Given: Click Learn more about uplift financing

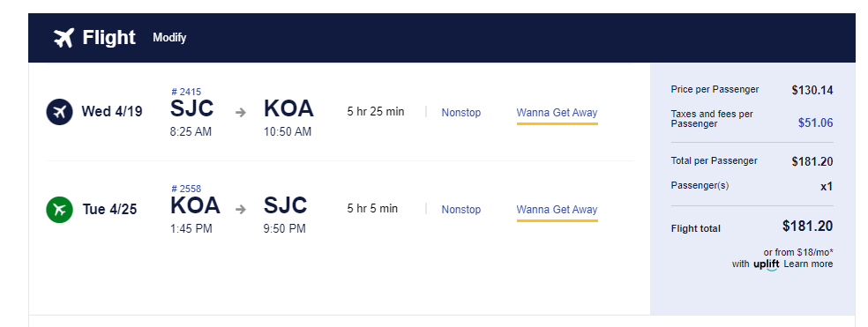Looking at the screenshot, I should click(x=808, y=264).
